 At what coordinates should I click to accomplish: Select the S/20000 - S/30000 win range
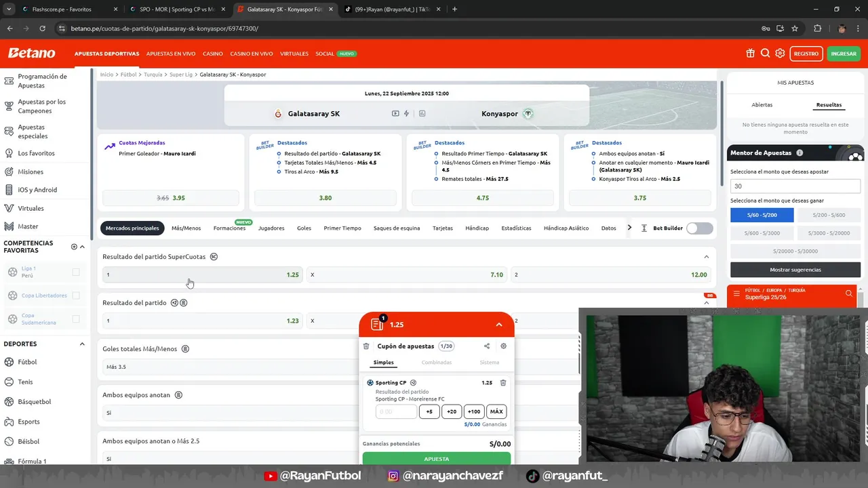[x=795, y=251]
